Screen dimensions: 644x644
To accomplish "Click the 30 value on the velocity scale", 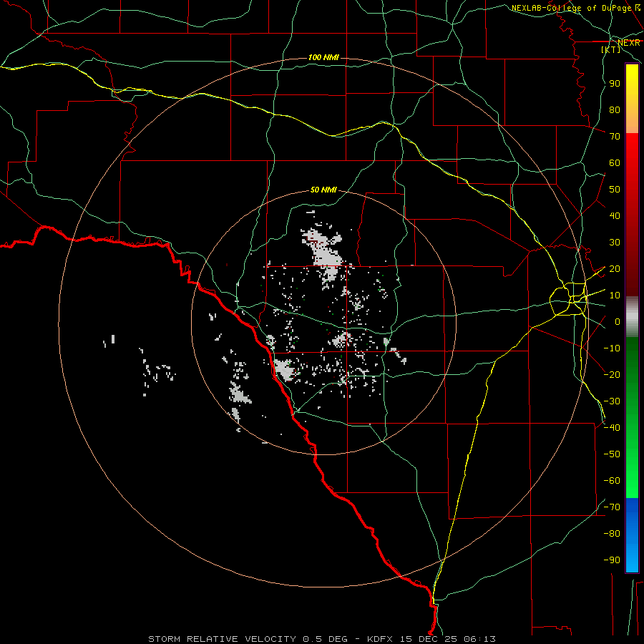I will tap(615, 243).
